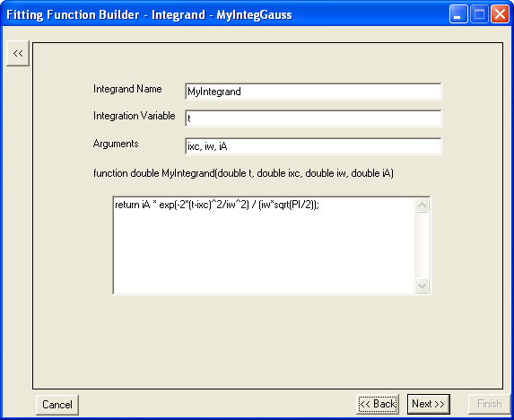Click inside the function body code editor
Image resolution: width=514 pixels, height=420 pixels.
264,245
